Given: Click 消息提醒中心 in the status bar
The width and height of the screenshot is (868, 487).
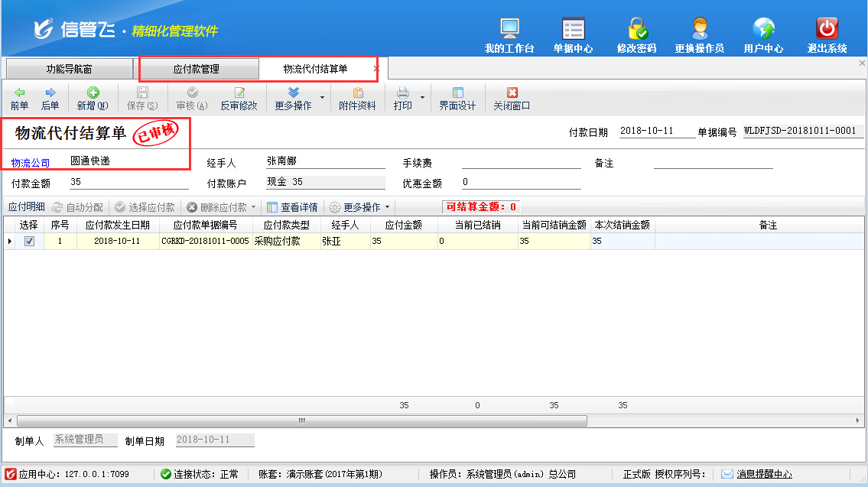Looking at the screenshot, I should [763, 474].
